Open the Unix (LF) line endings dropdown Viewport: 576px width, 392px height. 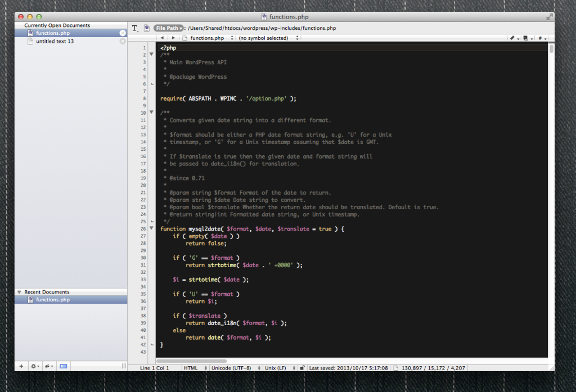click(x=278, y=368)
